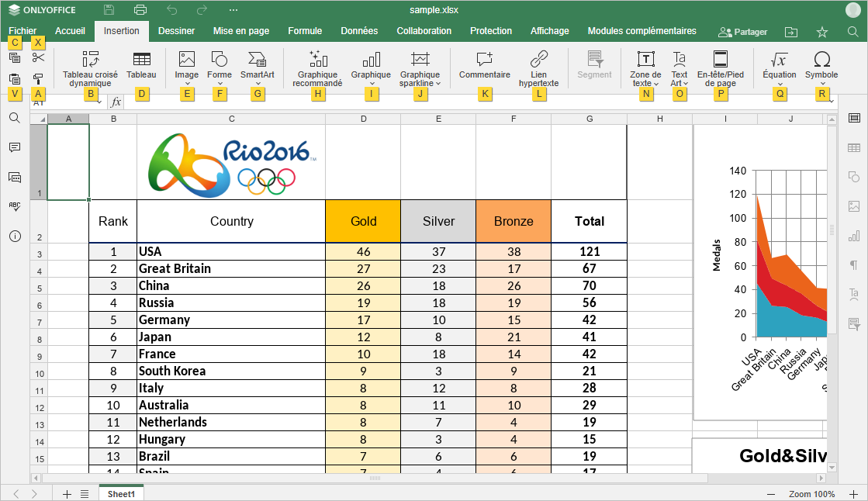The image size is (868, 501).
Task: Open the Symbole dropdown
Action: (821, 83)
